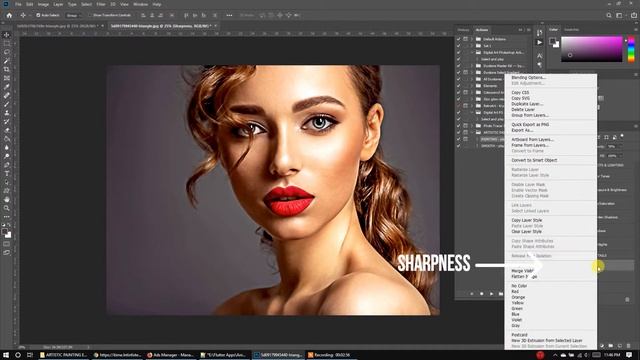The height and width of the screenshot is (360, 640).
Task: Open the three-dots more options in options bar
Action: point(229,15)
